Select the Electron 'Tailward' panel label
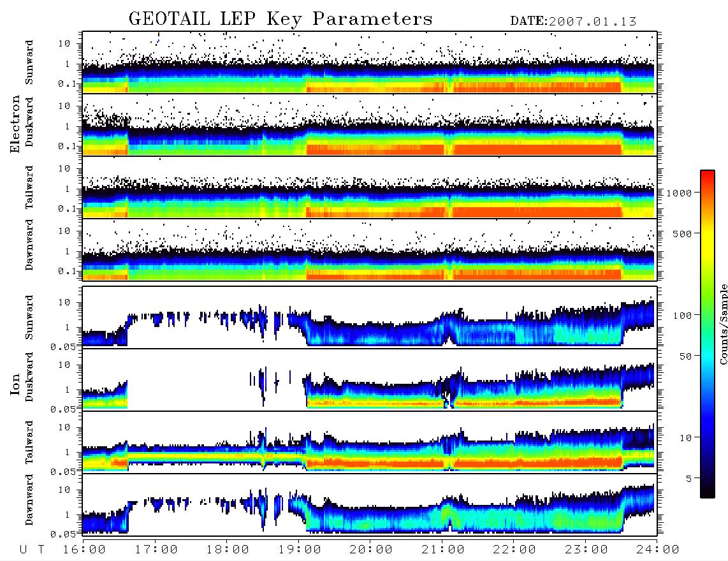Screen dimensions: 728x561 pyautogui.click(x=29, y=187)
